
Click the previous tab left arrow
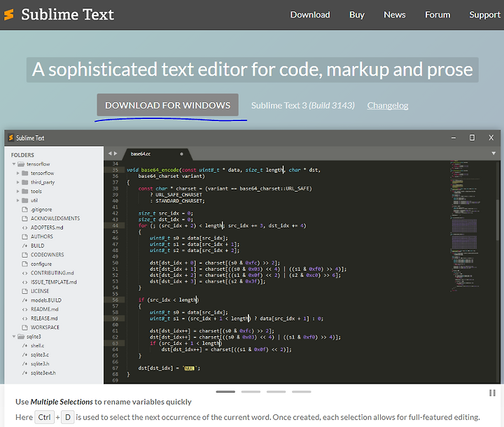pos(110,154)
